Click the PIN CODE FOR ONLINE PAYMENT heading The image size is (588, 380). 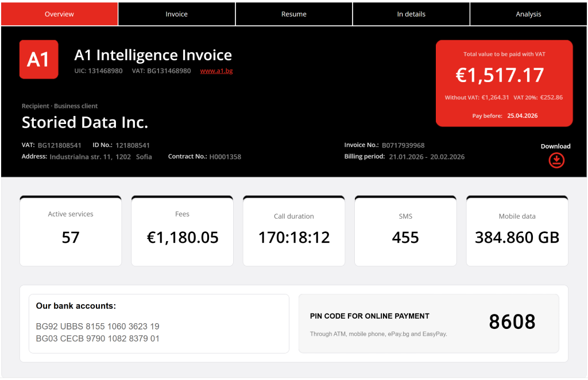pyautogui.click(x=369, y=316)
